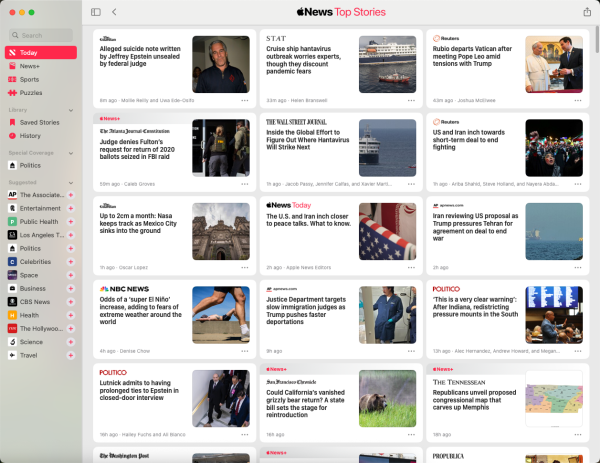Click the vertical scrollbar thumb
Viewport: 600px width, 463px height.
tap(597, 40)
